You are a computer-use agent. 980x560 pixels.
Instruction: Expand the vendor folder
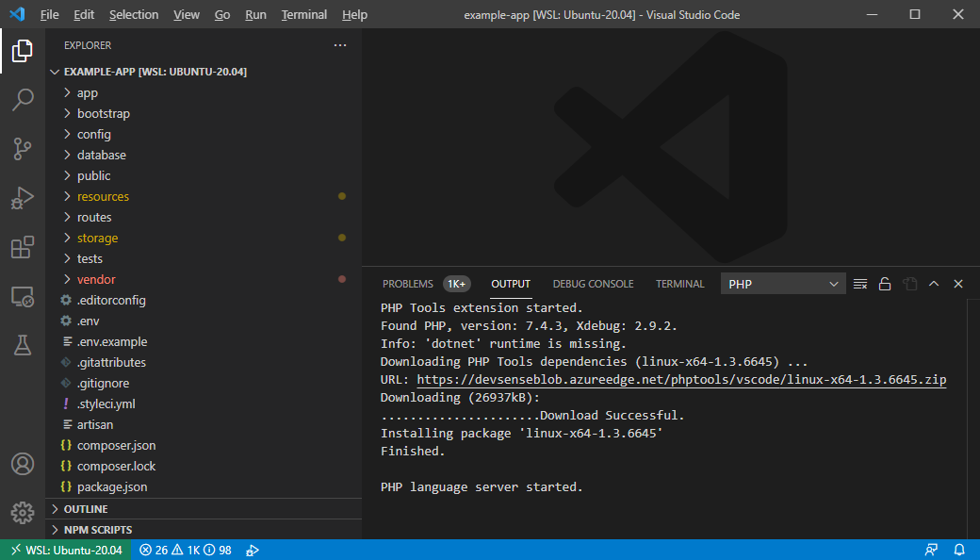[204, 279]
